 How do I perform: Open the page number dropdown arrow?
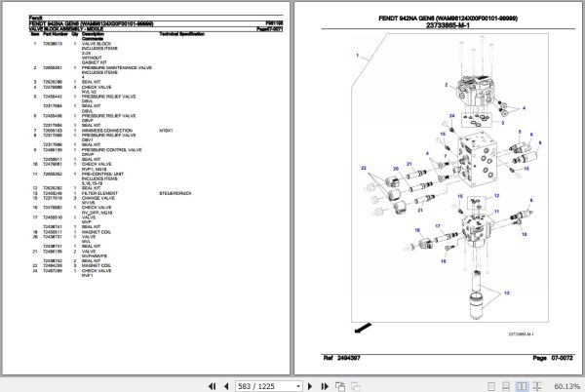coord(298,386)
